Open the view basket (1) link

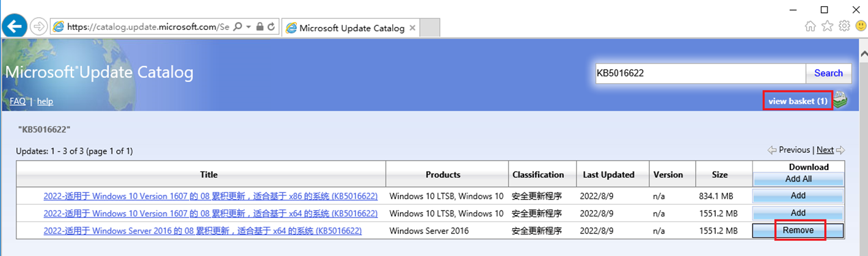(x=798, y=101)
